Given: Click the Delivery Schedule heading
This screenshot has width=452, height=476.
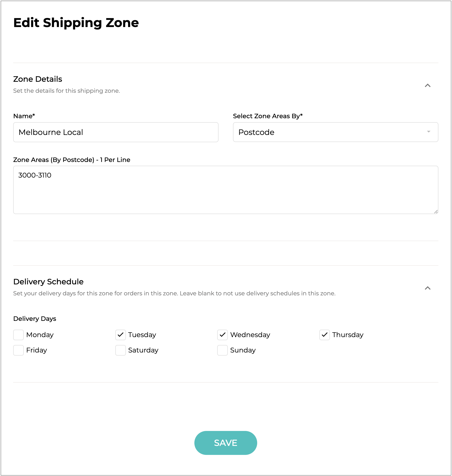Looking at the screenshot, I should coord(48,282).
